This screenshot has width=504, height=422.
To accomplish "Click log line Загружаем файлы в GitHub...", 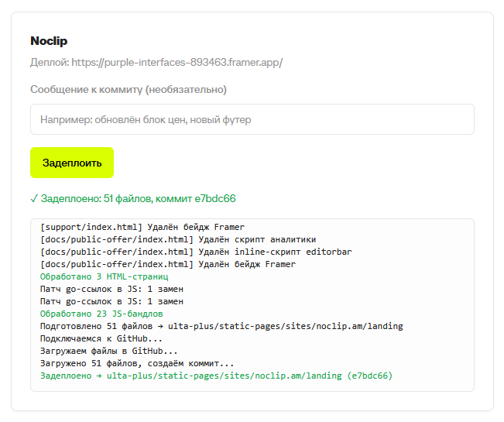I will pos(109,351).
